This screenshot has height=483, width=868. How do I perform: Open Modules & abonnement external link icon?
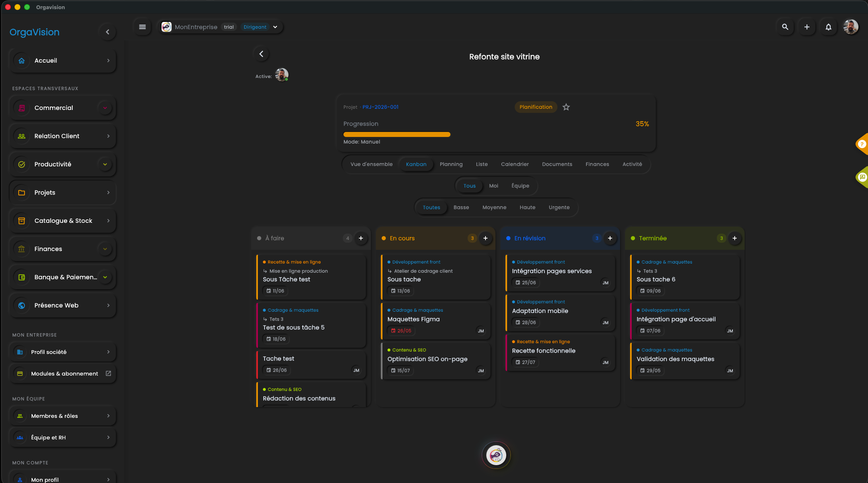pyautogui.click(x=108, y=373)
